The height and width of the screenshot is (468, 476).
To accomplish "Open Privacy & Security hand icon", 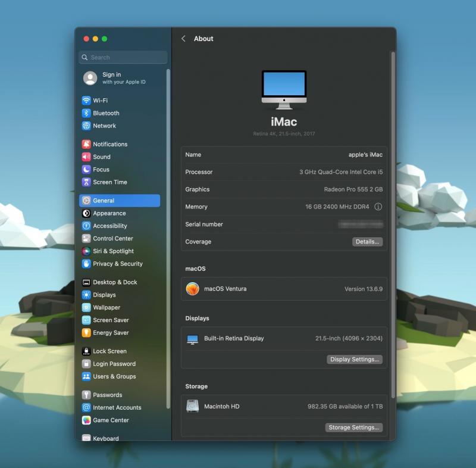I will pos(86,264).
